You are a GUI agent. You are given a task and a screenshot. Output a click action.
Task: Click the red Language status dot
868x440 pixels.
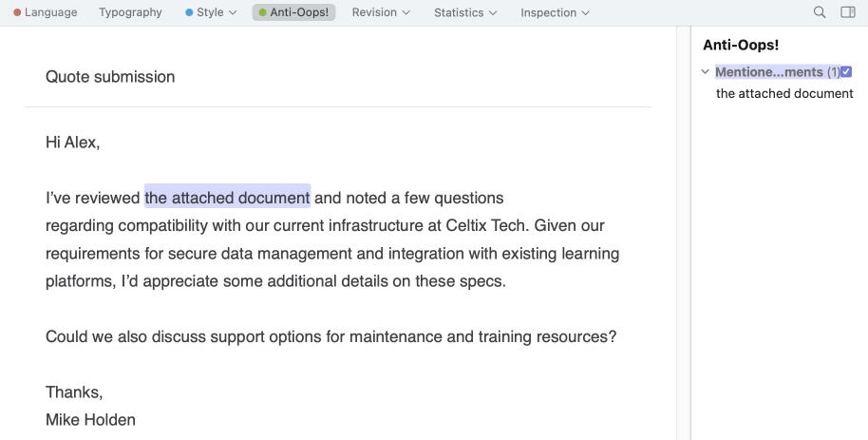[17, 12]
